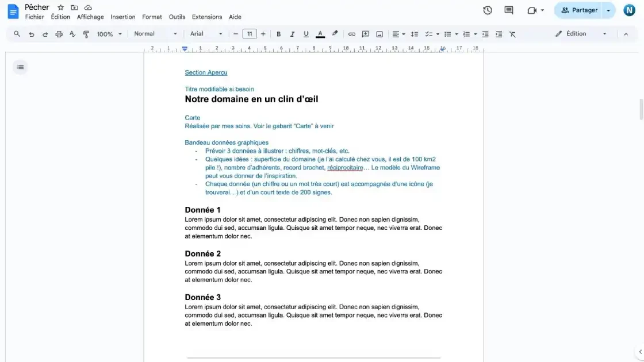The image size is (644, 362).
Task: Open line and paragraph spacing
Action: point(415,34)
